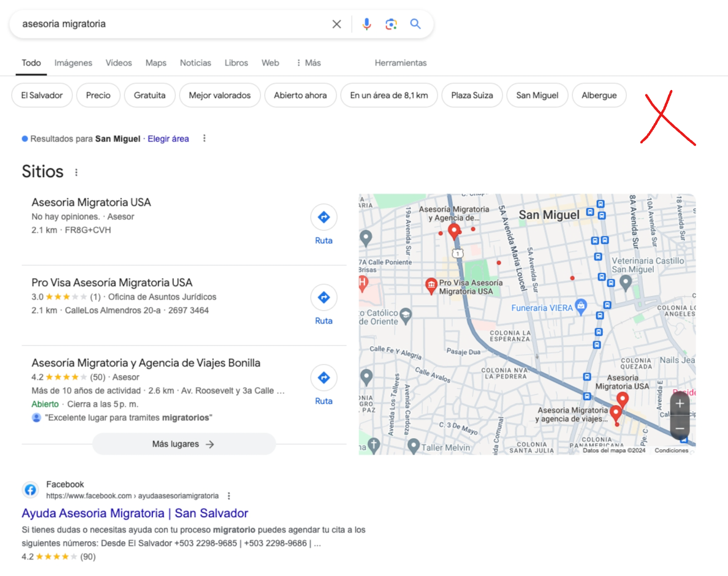728x576 pixels.
Task: Switch to Noticias tab
Action: click(195, 63)
